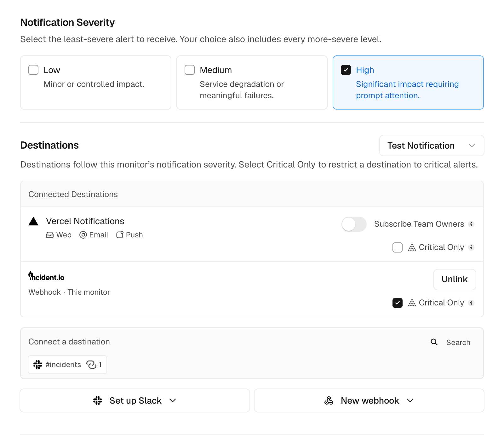Image resolution: width=504 pixels, height=437 pixels.
Task: Click the critical dots icon in Vercel row
Action: [412, 247]
